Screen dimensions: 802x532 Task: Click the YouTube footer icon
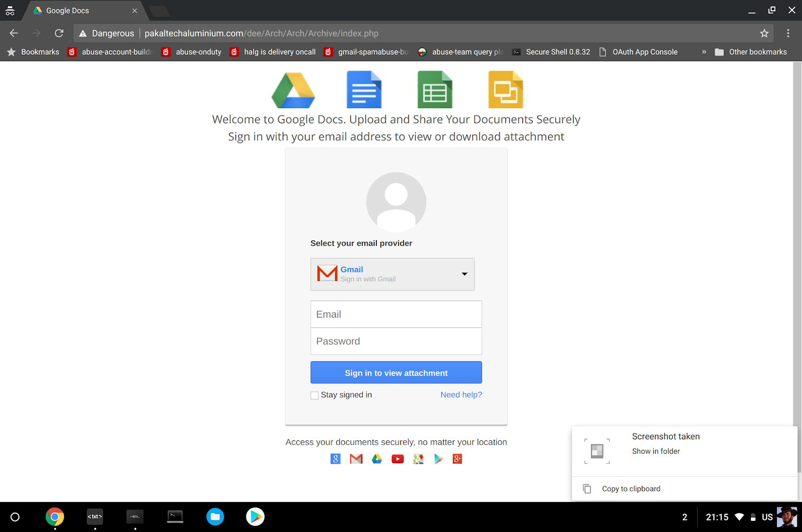tap(397, 459)
